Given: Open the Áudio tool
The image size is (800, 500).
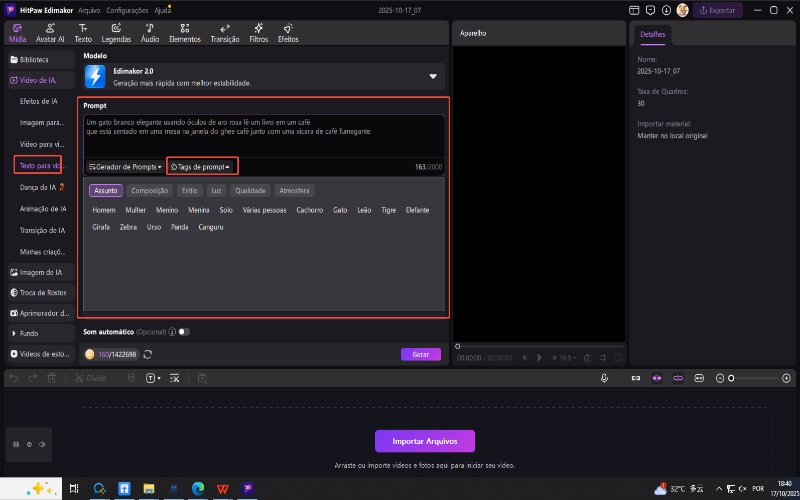Looking at the screenshot, I should pos(150,33).
